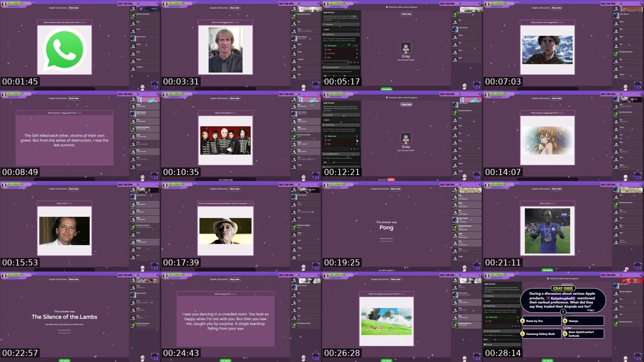Remove Rap tag filter in 00:05:17 frame

coord(357,56)
